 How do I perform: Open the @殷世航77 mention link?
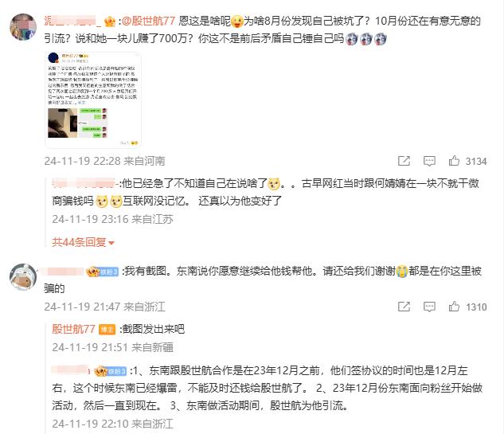148,22
